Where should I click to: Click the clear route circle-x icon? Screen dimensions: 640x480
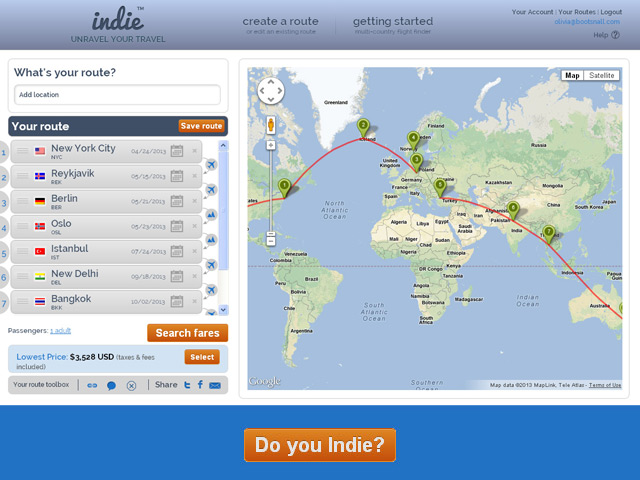pos(131,385)
